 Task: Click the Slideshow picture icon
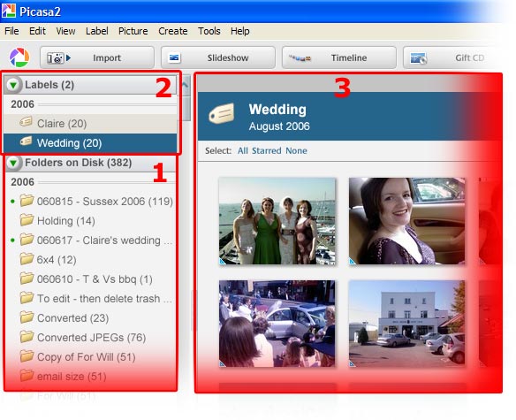(x=174, y=58)
